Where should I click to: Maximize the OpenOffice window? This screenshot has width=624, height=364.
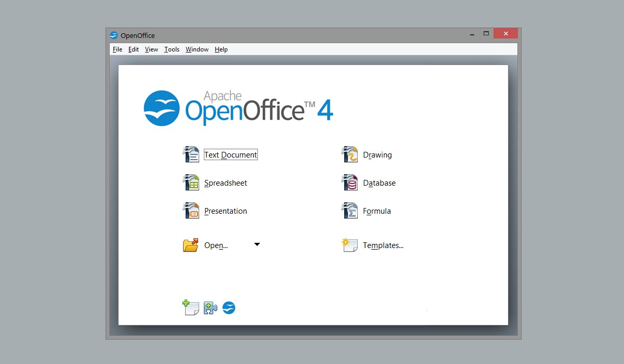pyautogui.click(x=486, y=33)
